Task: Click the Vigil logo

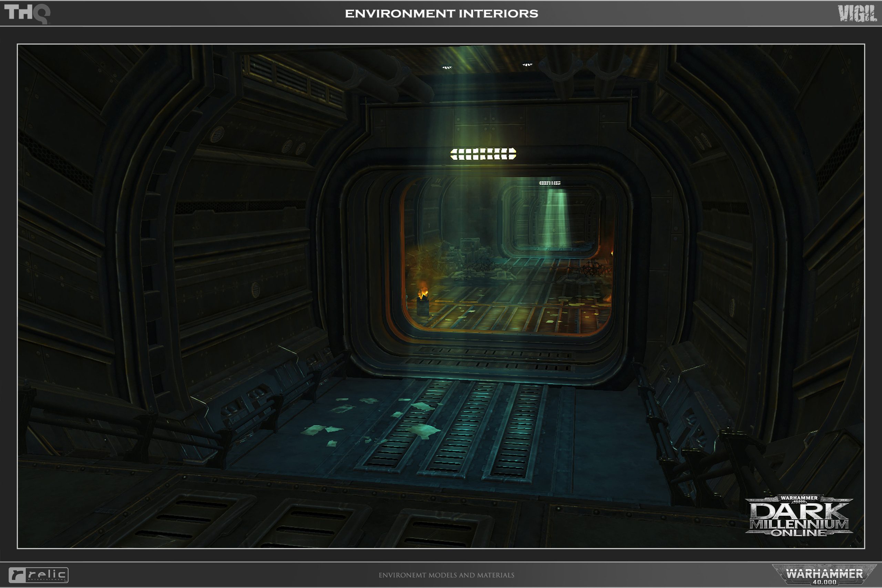Action: click(857, 13)
